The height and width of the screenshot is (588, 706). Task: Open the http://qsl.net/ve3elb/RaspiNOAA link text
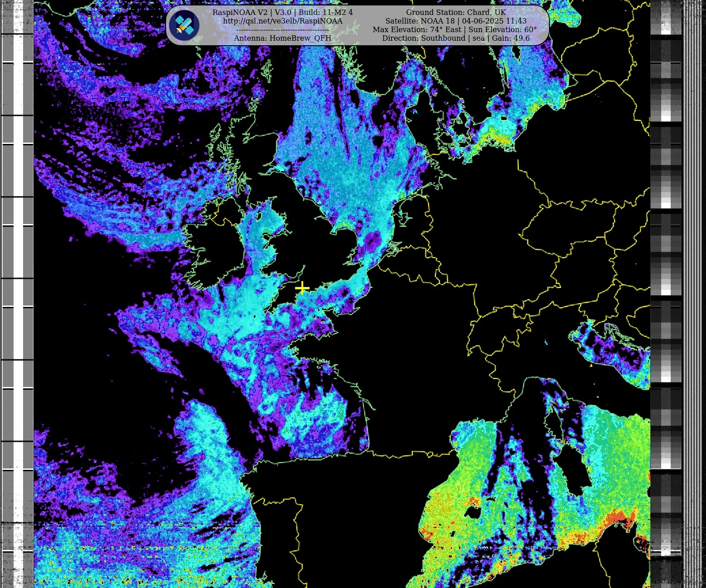[283, 21]
